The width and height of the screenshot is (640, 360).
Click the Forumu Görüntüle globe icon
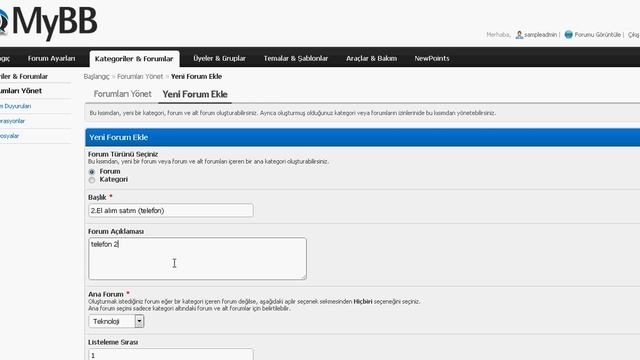pos(569,35)
